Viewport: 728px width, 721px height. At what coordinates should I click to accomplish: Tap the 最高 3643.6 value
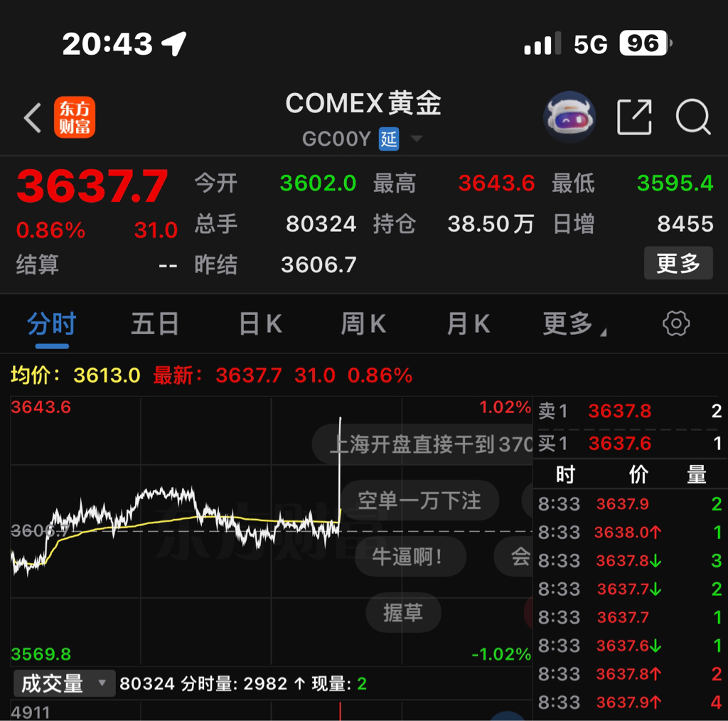(496, 183)
